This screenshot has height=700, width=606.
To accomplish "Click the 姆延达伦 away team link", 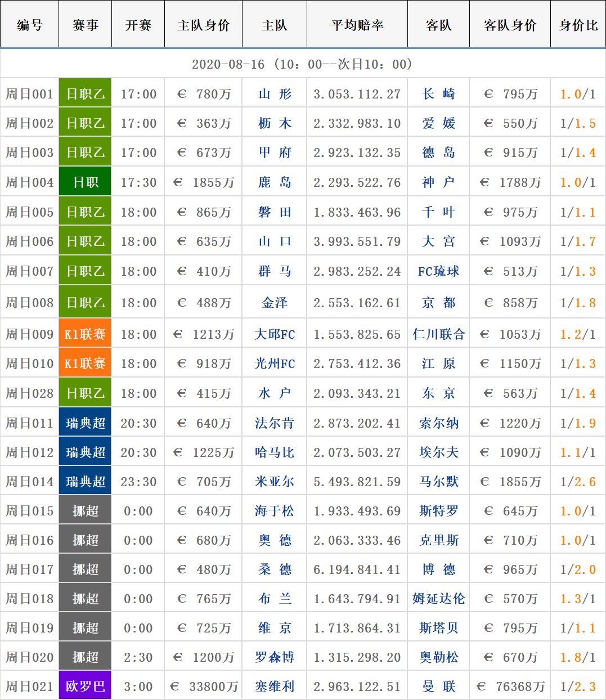I will (x=438, y=599).
